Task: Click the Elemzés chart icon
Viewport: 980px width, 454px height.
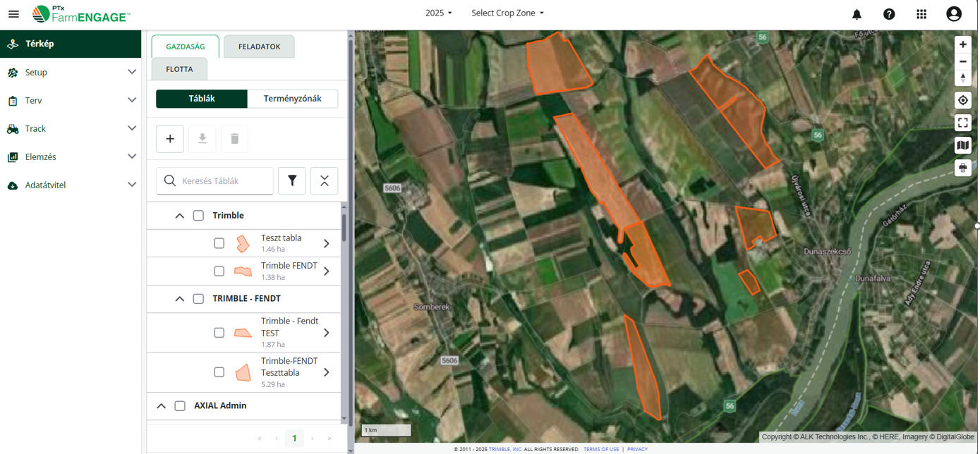Action: pyautogui.click(x=13, y=157)
